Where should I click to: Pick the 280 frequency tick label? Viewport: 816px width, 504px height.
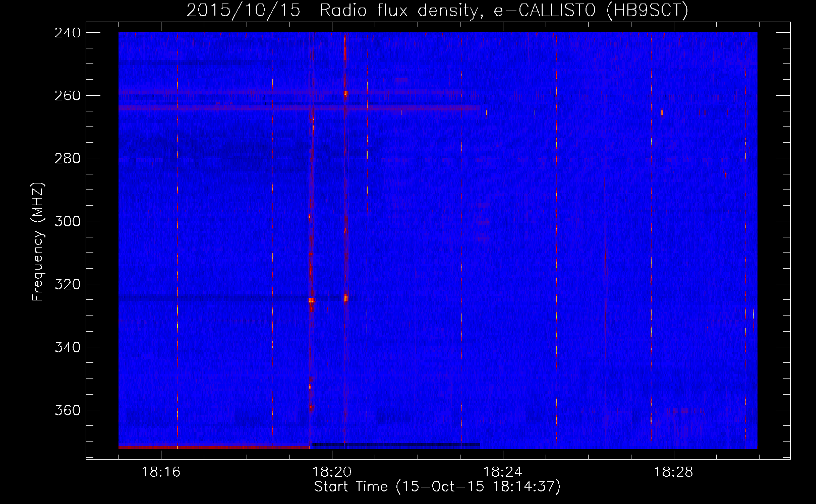68,158
